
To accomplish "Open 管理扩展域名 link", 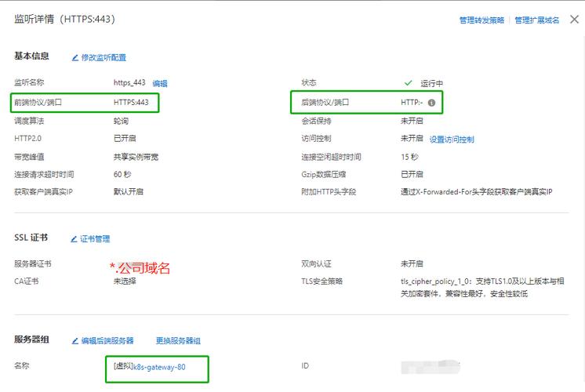I will coord(537,20).
